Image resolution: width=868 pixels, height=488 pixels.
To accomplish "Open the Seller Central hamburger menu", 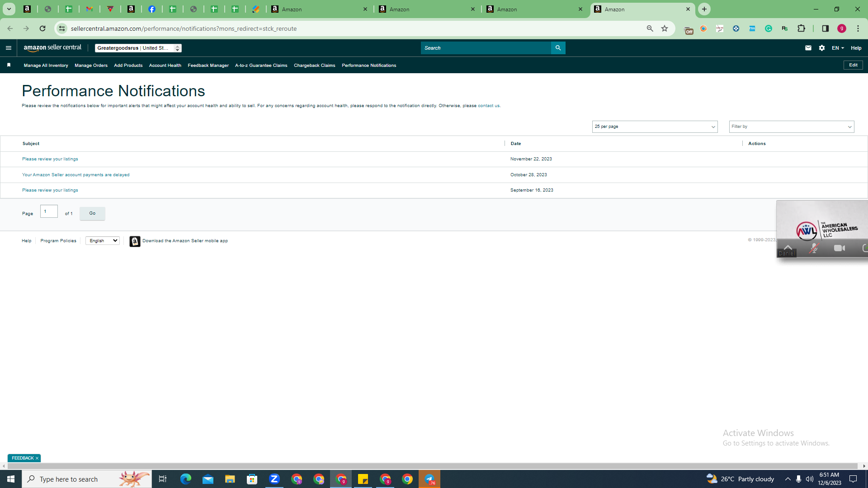I will [x=9, y=48].
